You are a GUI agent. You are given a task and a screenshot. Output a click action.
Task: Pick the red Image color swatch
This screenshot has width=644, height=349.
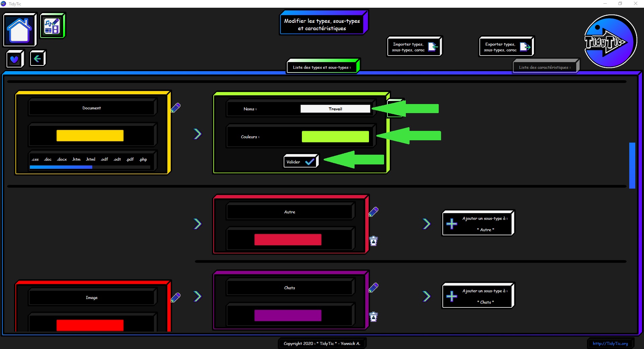[90, 326]
